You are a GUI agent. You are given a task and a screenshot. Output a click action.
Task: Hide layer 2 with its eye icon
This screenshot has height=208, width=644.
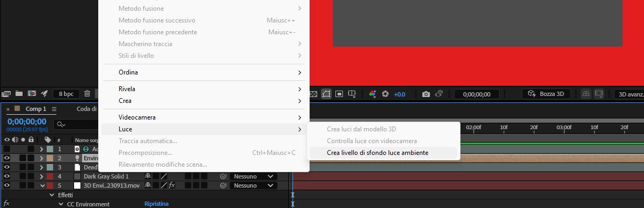(x=6, y=158)
